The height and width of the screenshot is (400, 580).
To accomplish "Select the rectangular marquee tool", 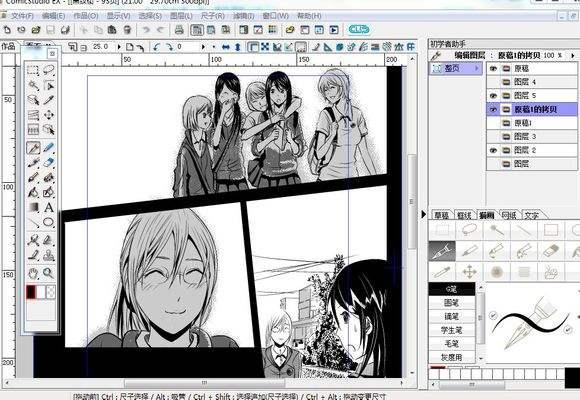I will pyautogui.click(x=33, y=70).
